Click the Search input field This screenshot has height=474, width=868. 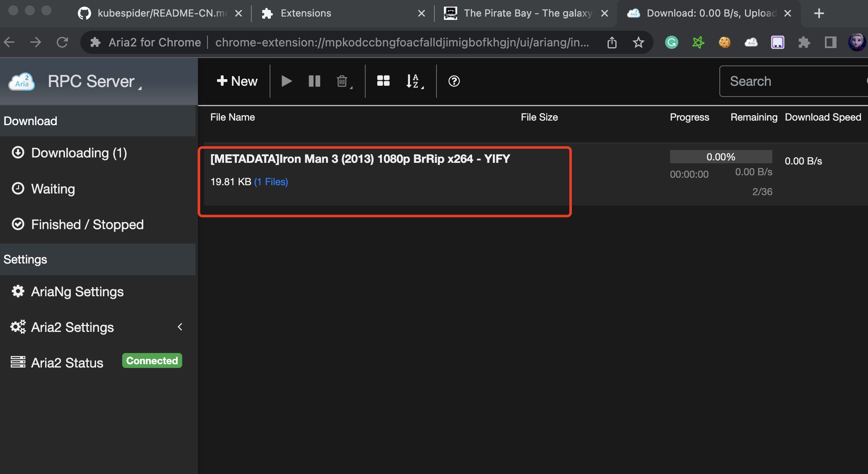point(793,81)
